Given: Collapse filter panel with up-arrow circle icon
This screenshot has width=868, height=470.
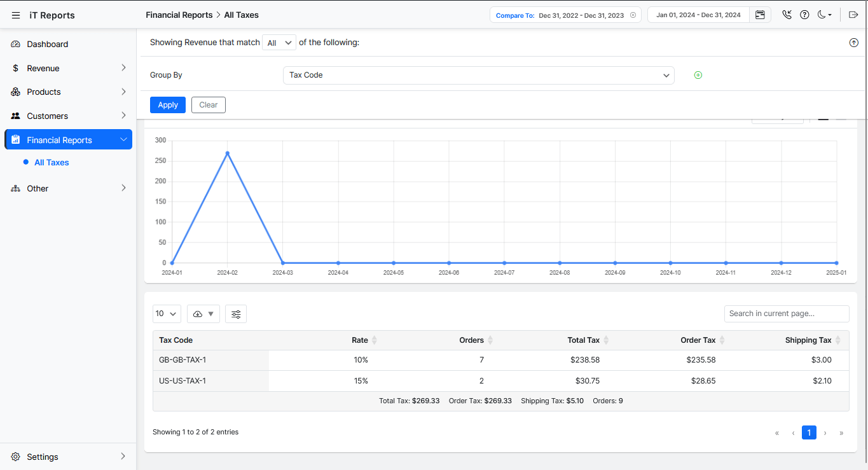Looking at the screenshot, I should pyautogui.click(x=853, y=43).
